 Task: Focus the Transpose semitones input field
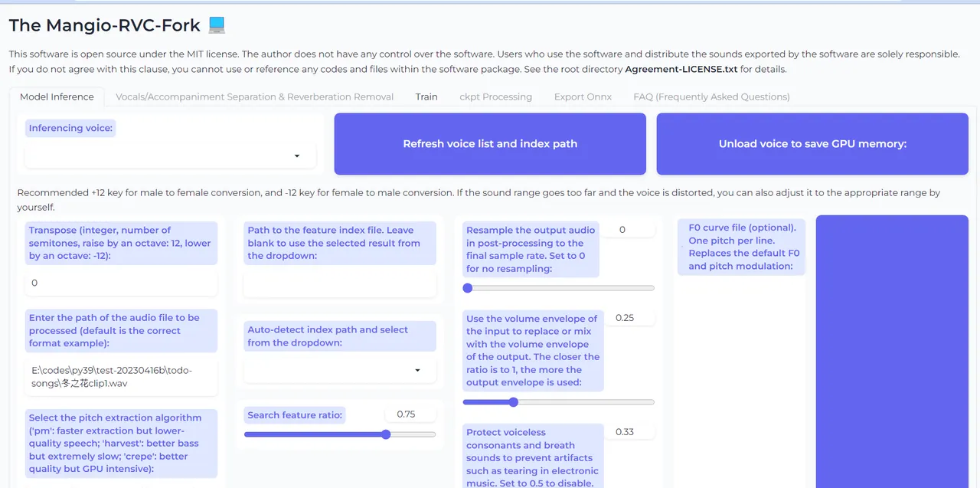tap(121, 283)
